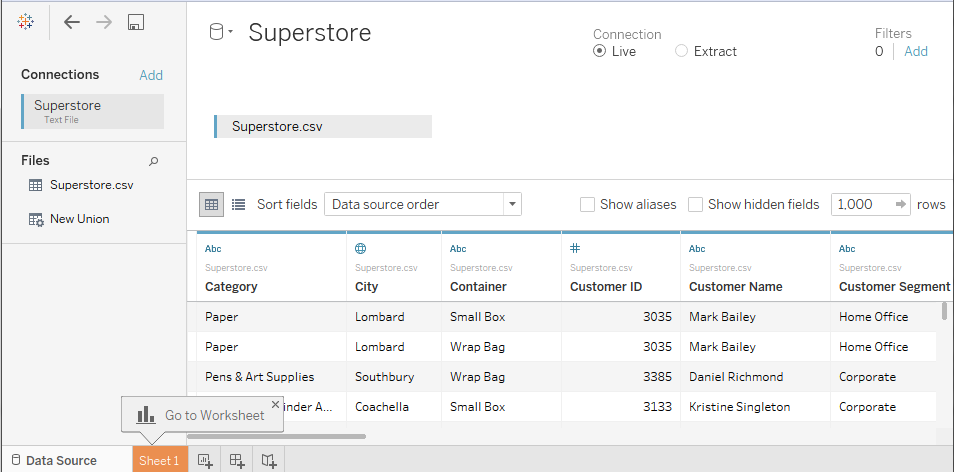954x472 pixels.
Task: Click the Tableau logo icon
Action: pos(26,23)
